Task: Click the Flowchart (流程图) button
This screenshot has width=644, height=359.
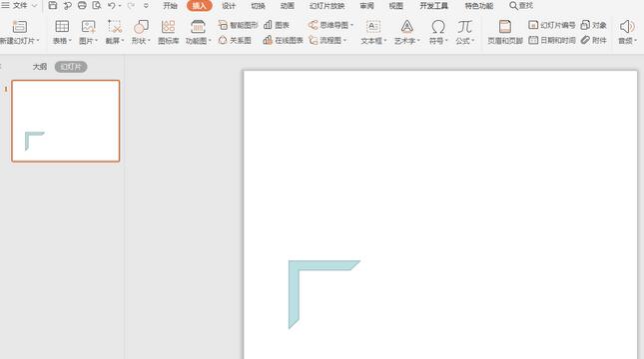Action: 327,40
